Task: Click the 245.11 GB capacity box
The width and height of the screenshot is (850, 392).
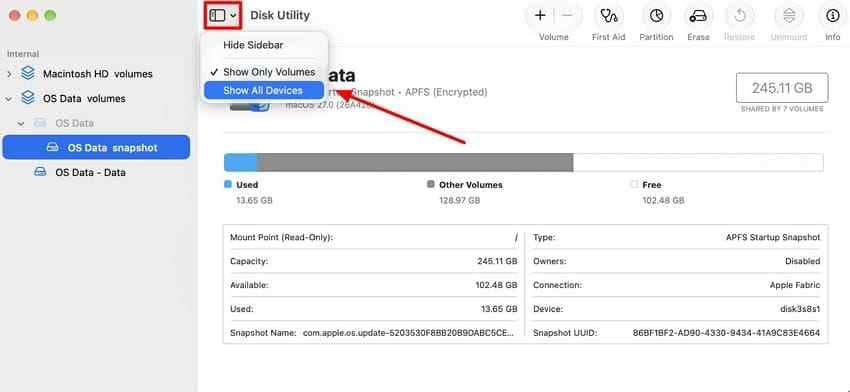Action: point(782,88)
